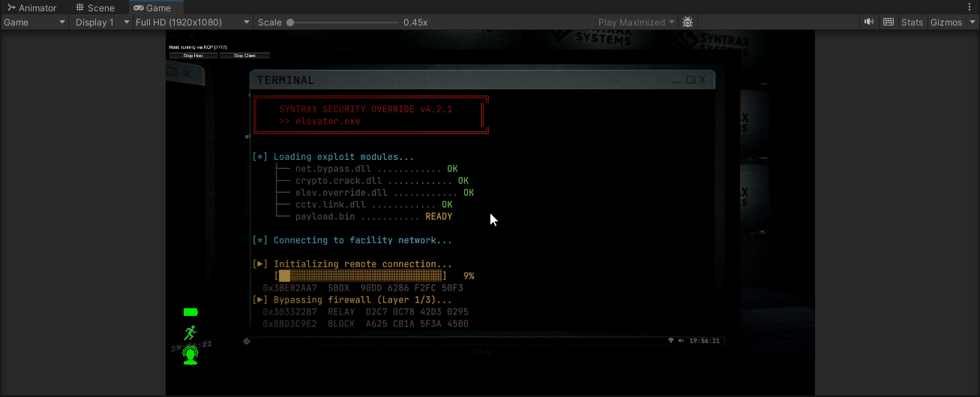The image size is (980, 397).
Task: Toggle the Stats overlay button
Action: click(x=912, y=22)
